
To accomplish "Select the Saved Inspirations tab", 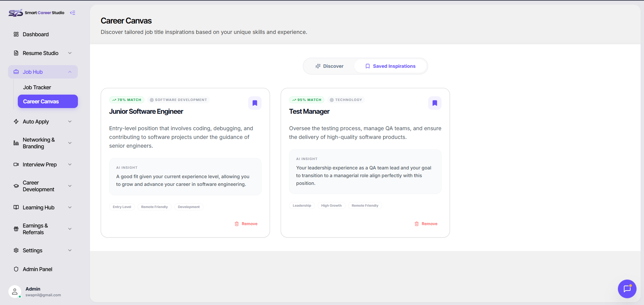I will tap(390, 66).
